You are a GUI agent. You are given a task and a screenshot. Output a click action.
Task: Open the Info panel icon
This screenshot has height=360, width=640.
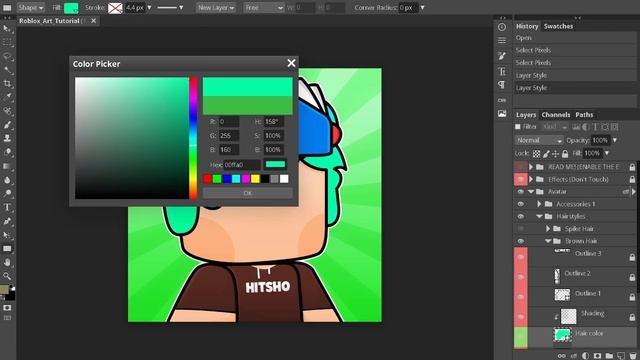(502, 27)
